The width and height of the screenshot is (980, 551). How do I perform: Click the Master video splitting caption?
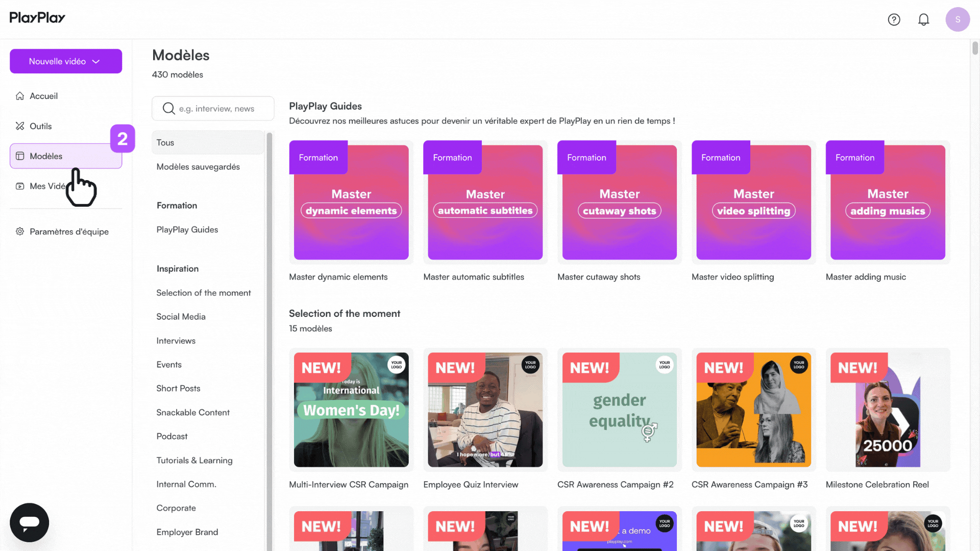[732, 277]
